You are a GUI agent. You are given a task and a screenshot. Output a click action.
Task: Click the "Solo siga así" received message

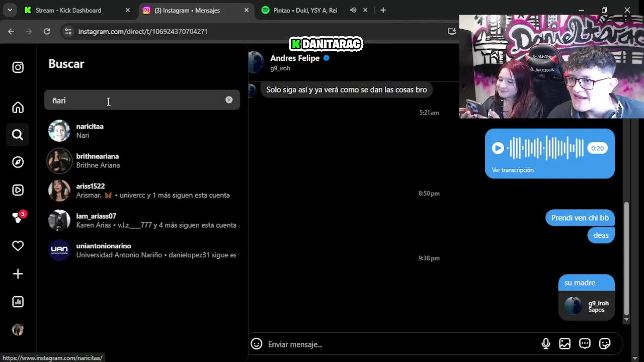pos(346,90)
